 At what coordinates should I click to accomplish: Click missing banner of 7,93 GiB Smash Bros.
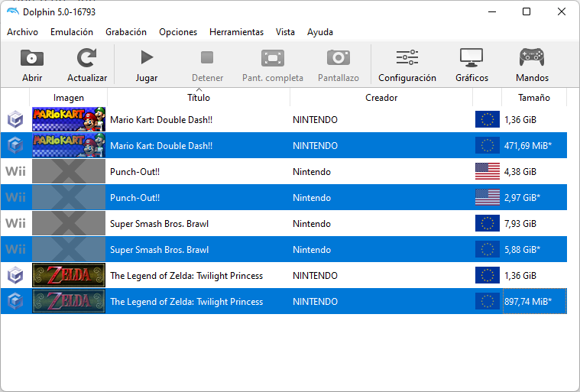(69, 223)
